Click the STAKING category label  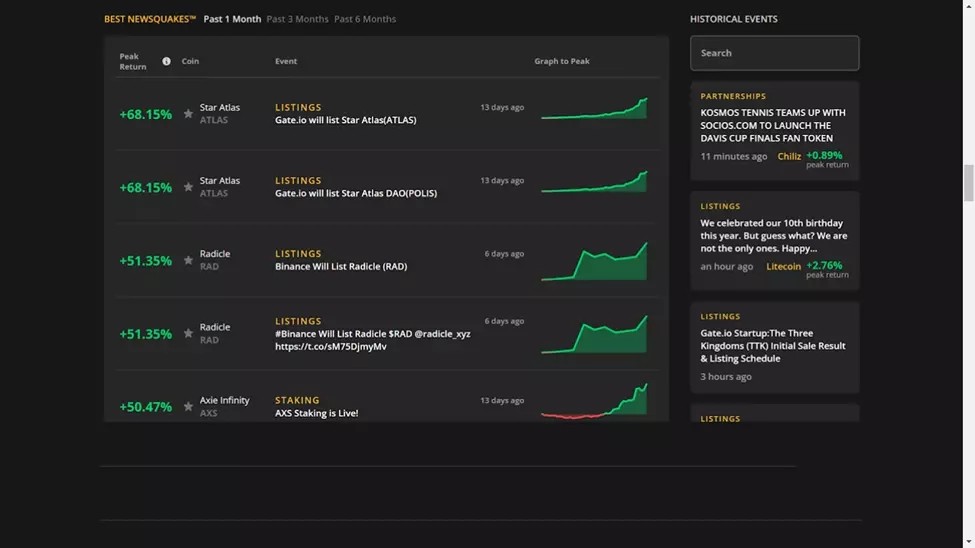click(297, 400)
